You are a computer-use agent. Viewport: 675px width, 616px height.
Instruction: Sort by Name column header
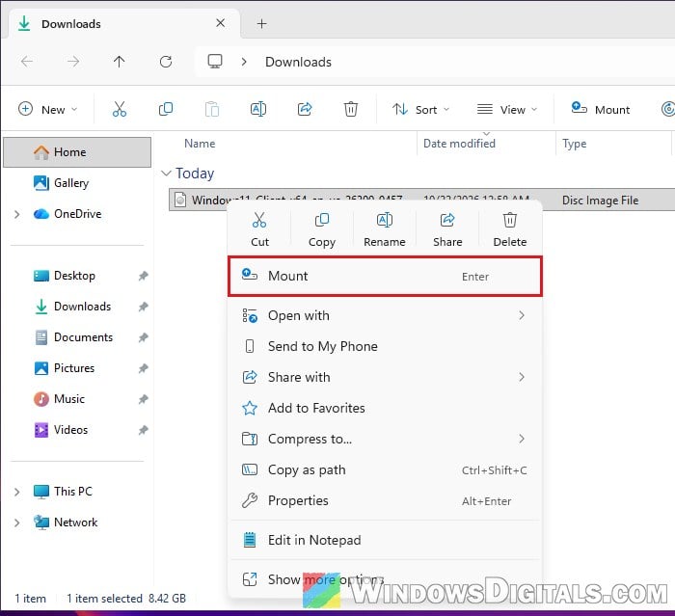pos(200,144)
